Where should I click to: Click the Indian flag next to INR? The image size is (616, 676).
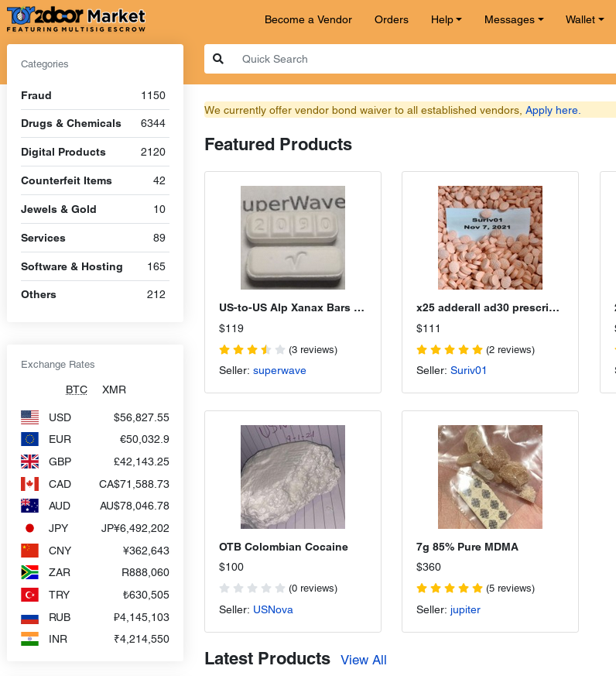(x=29, y=639)
